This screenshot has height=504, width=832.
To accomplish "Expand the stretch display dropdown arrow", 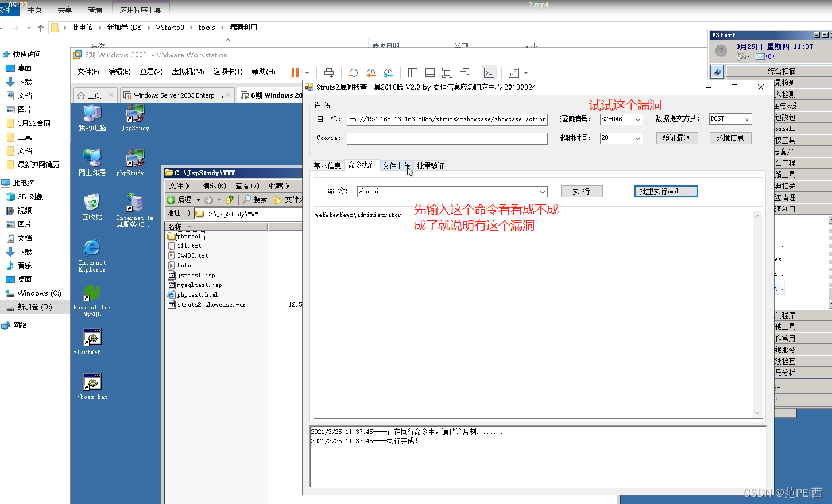I will [526, 73].
